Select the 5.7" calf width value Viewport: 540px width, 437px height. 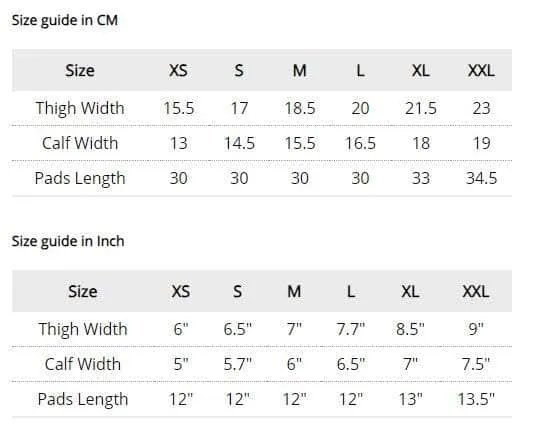pyautogui.click(x=238, y=364)
